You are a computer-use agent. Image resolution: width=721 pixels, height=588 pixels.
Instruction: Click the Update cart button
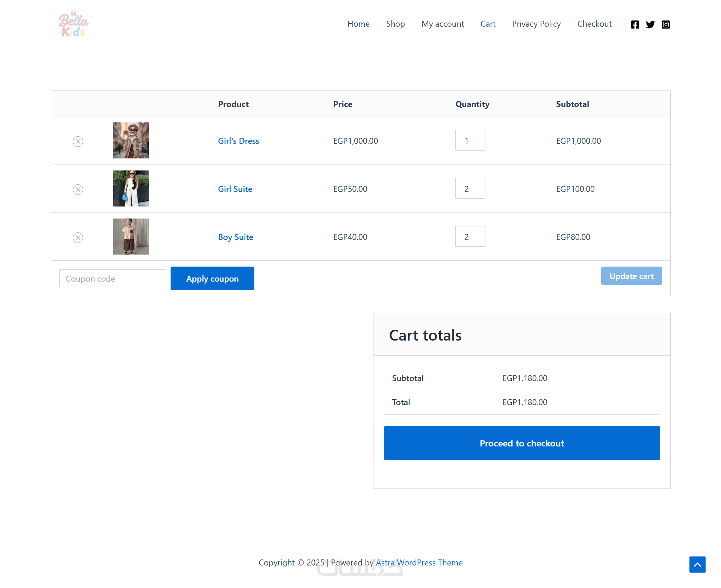tap(631, 276)
